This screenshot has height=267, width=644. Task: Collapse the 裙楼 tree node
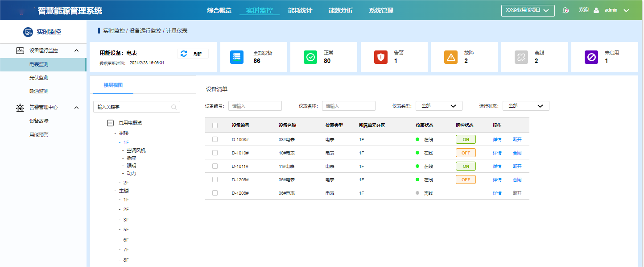(x=116, y=133)
